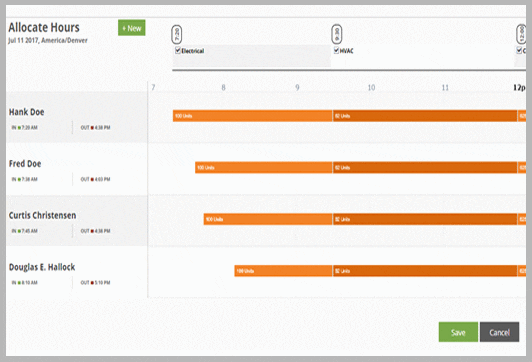Image resolution: width=532 pixels, height=362 pixels.
Task: Select Douglas E. Hallock's 100 Units bar
Action: coord(283,271)
